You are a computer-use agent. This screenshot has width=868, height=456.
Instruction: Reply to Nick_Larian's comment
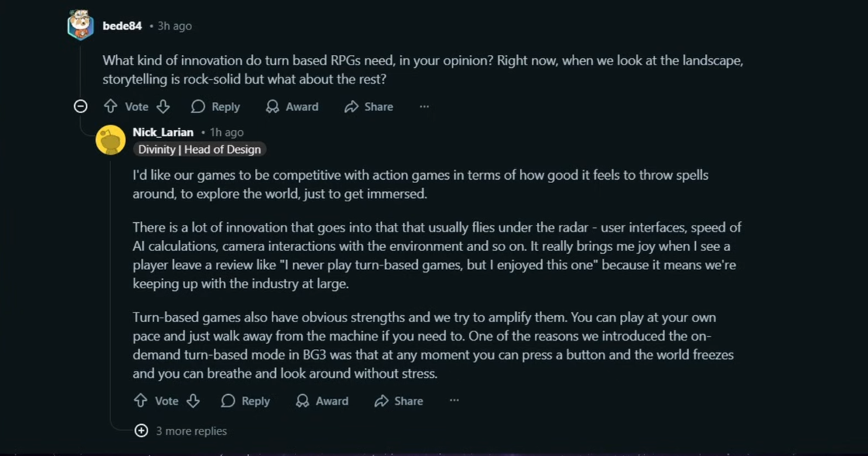(x=245, y=401)
